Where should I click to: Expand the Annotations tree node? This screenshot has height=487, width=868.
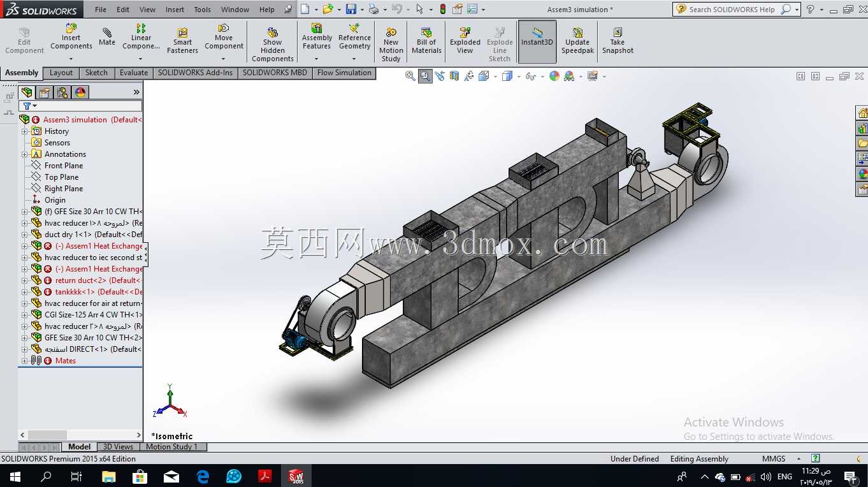pyautogui.click(x=25, y=154)
